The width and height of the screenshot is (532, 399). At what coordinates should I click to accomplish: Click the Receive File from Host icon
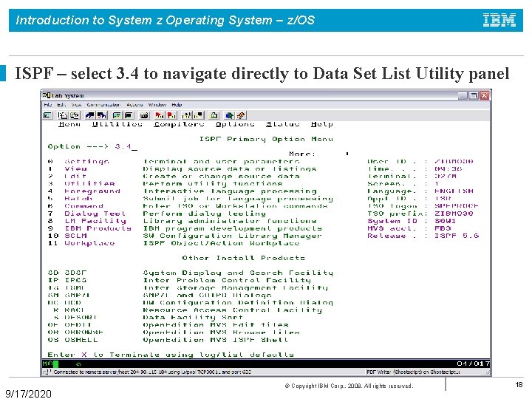[102, 115]
